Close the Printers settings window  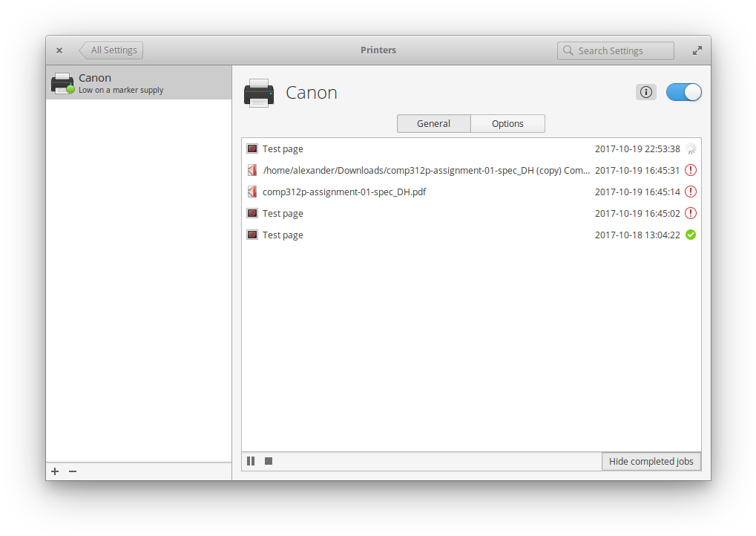point(59,50)
